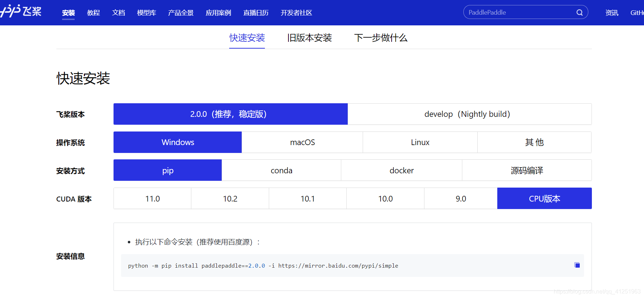Click the 快速安装 page heading
644x298 pixels.
coord(83,79)
